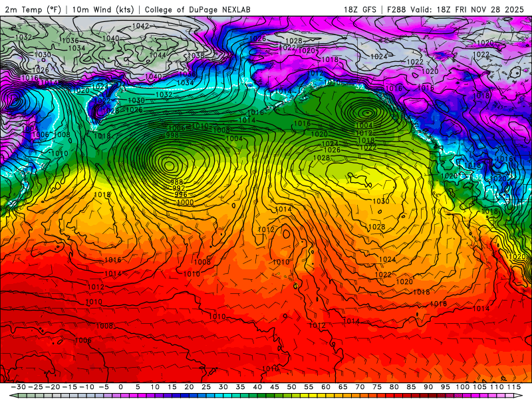Click the 20 label on temperature scale

pos(189,387)
